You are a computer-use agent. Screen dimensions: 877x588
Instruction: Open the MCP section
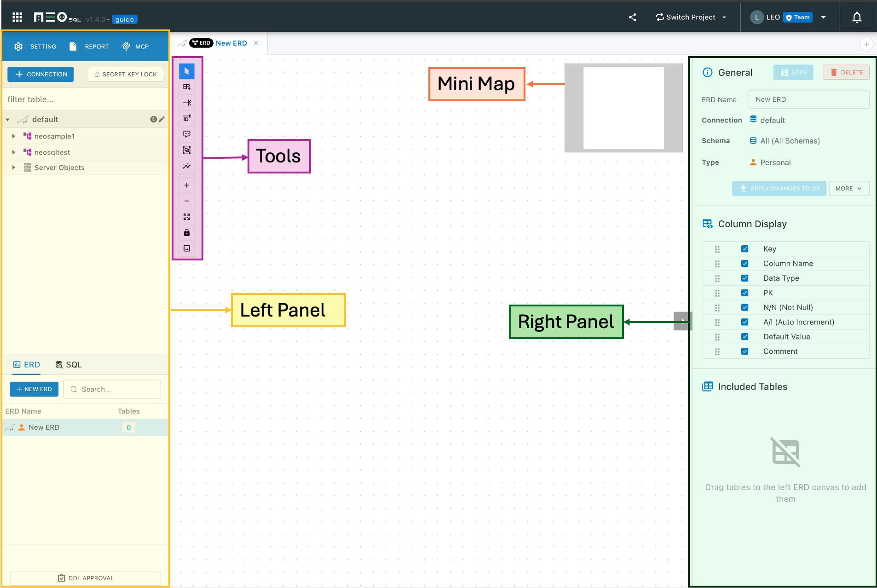(x=135, y=46)
